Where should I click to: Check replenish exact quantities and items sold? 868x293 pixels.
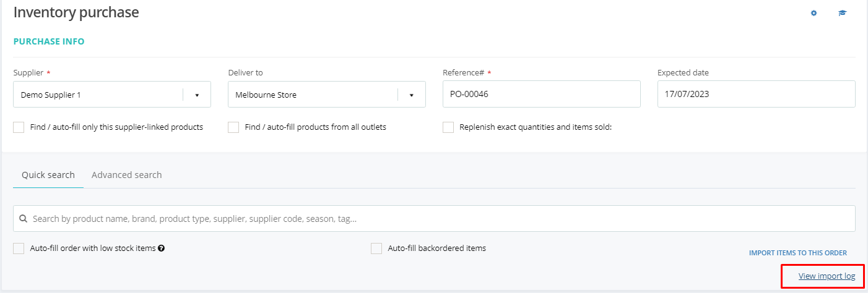[448, 127]
